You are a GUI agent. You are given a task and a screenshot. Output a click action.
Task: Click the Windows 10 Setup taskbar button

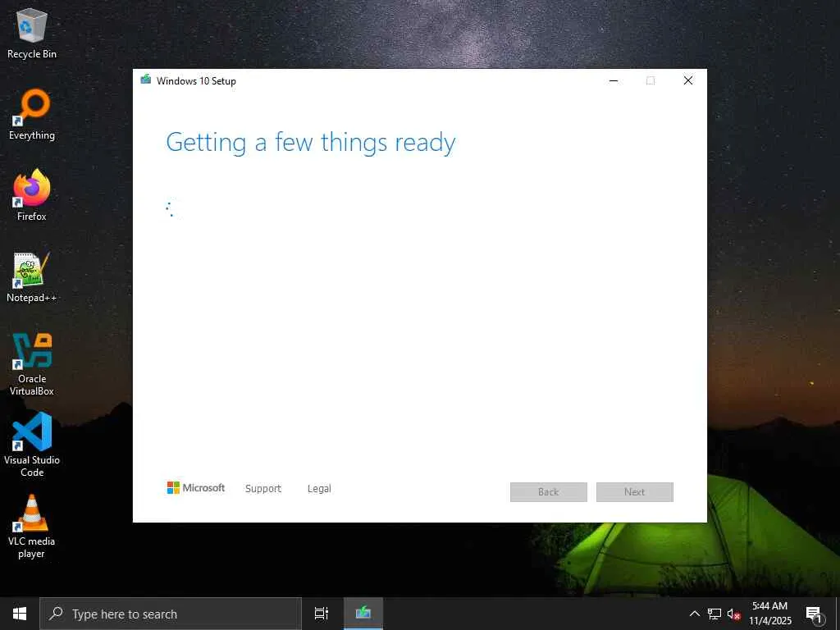[363, 614]
